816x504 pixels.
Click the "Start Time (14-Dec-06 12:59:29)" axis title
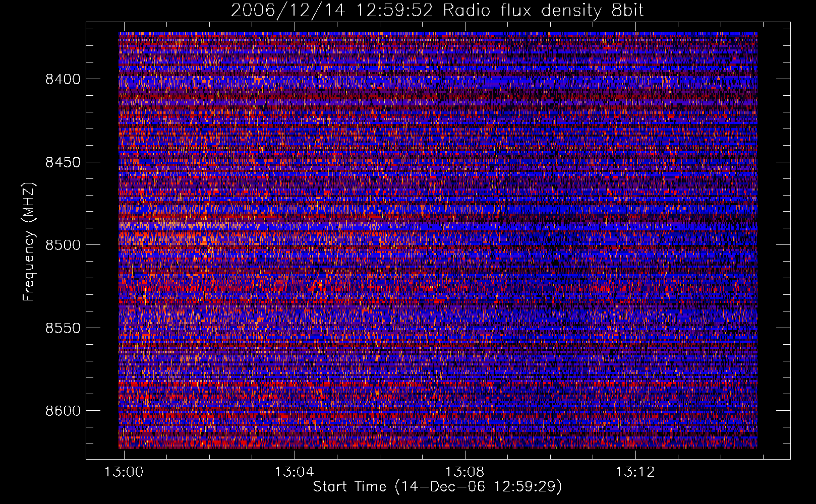click(437, 487)
